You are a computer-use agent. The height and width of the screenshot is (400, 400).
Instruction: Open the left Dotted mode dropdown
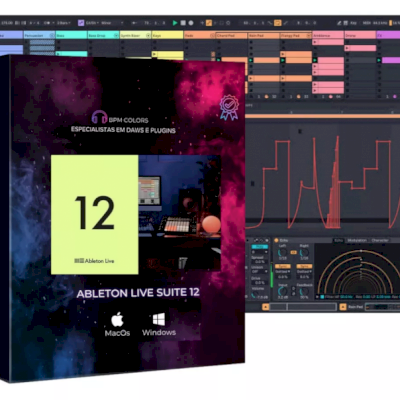[283, 272]
